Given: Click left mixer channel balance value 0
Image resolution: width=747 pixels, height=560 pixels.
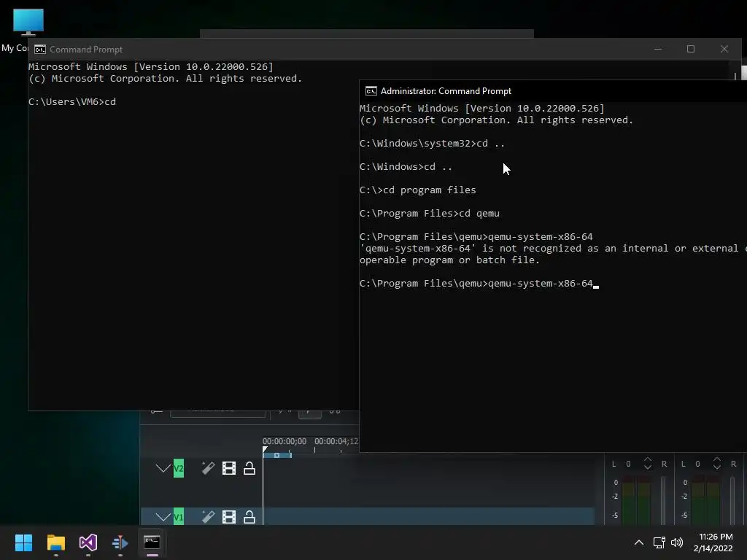Looking at the screenshot, I should tap(628, 464).
